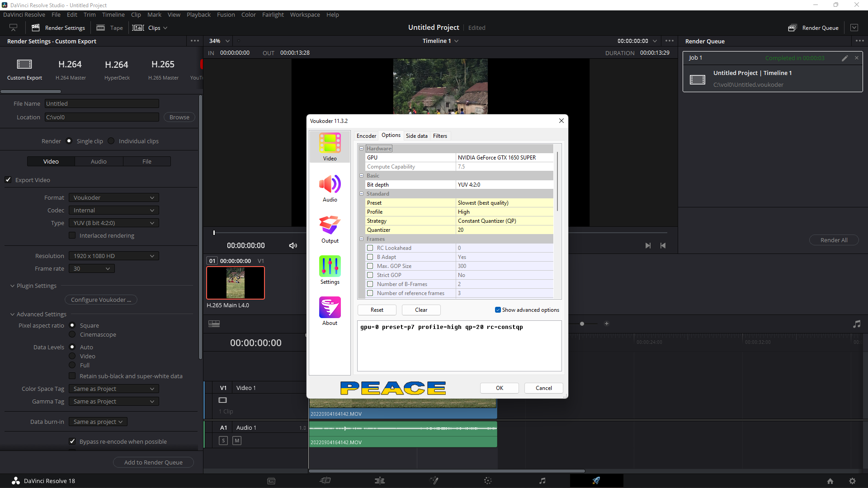Uncheck Show advanced options

(498, 310)
